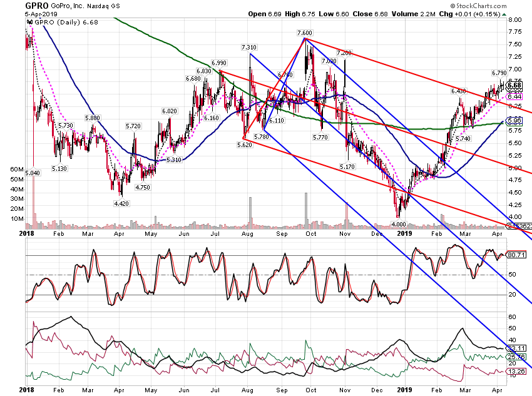Click the Chg +0.01 (+0.15%) reading
This screenshot has width=532, height=396.
click(x=470, y=14)
